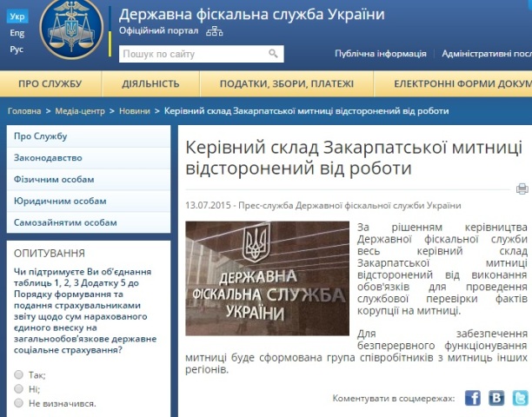
Task: Open the sitemap icon beside Офіційний портал
Action: pyautogui.click(x=215, y=32)
